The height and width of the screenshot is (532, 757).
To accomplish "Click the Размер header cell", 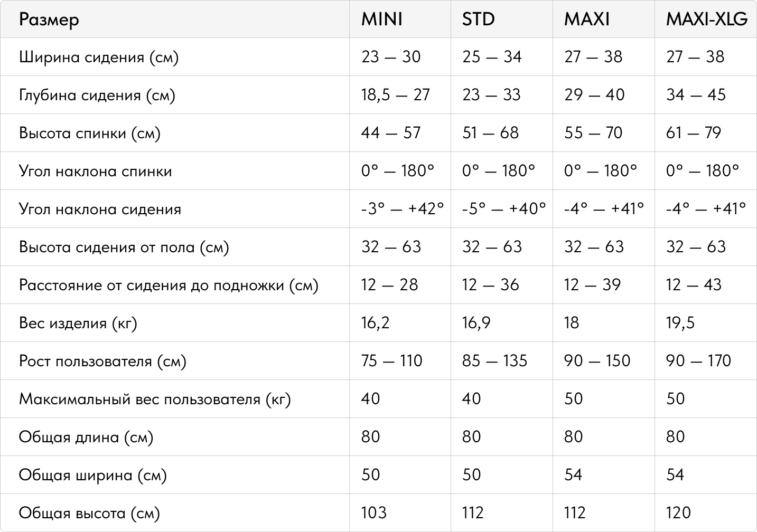I will [x=49, y=21].
